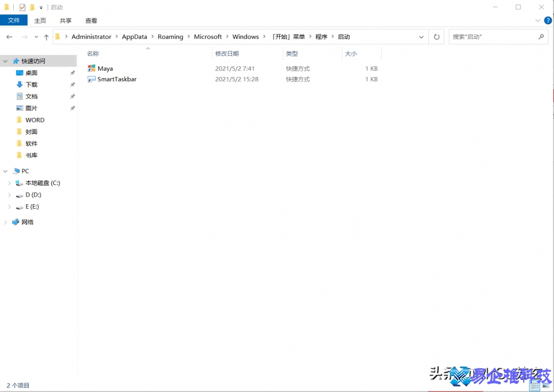The image size is (554, 392).
Task: Open the 文件 menu
Action: pyautogui.click(x=14, y=20)
